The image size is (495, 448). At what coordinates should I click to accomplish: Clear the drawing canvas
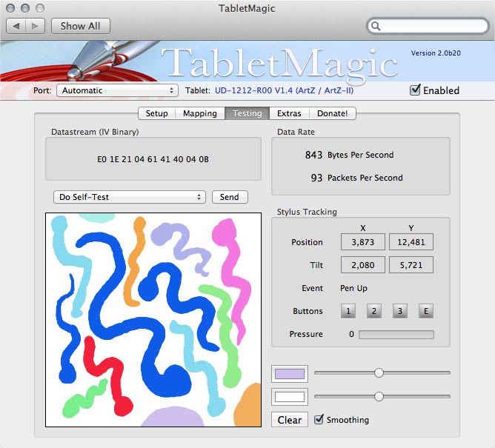pyautogui.click(x=290, y=420)
